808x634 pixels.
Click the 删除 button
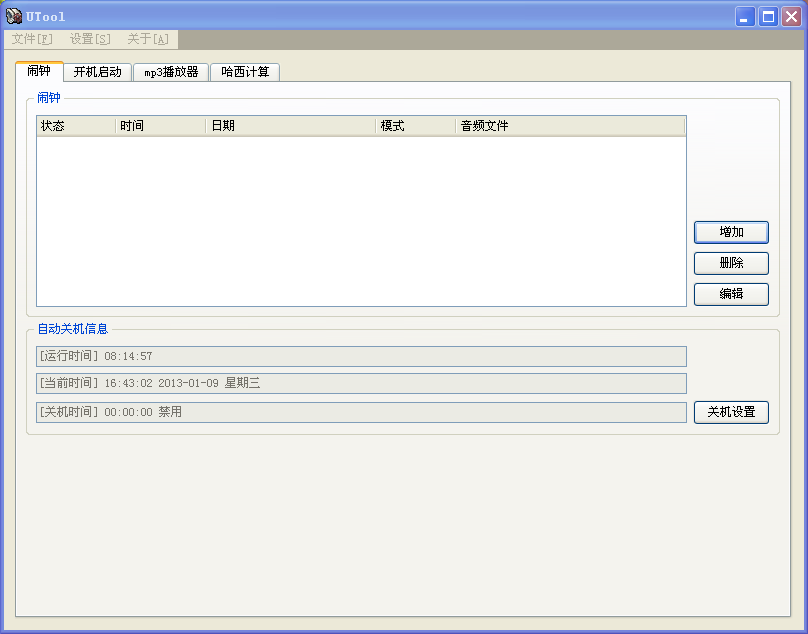[x=731, y=263]
